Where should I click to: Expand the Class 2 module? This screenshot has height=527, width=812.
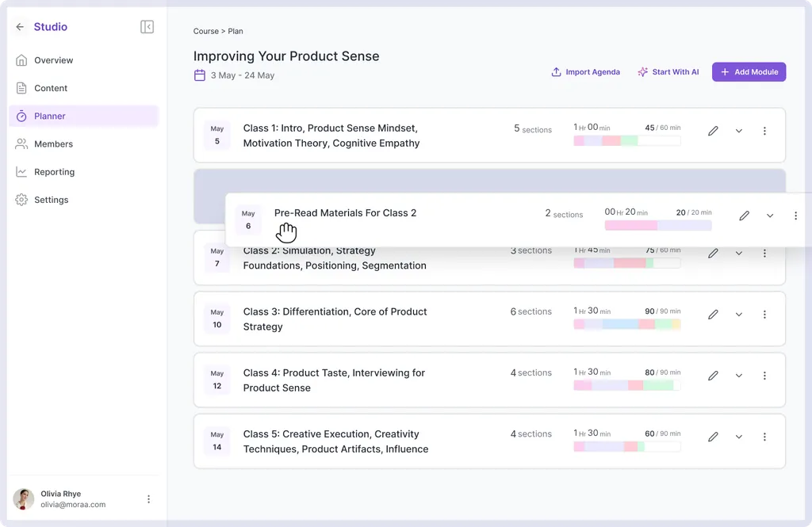tap(739, 253)
